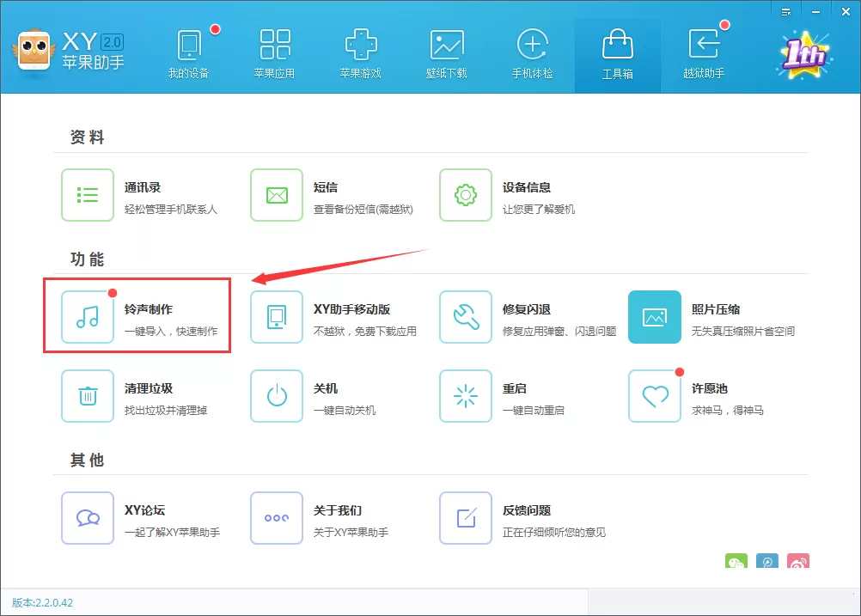Open the 通讯录 contacts list icon
Viewport: 861px width, 616px height.
coord(88,195)
